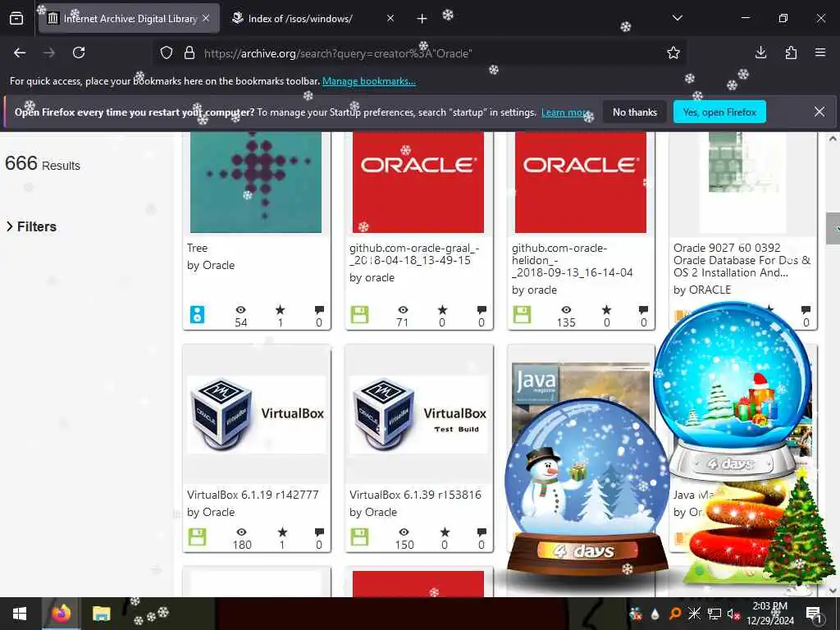Reload the archive.org page

point(79,52)
